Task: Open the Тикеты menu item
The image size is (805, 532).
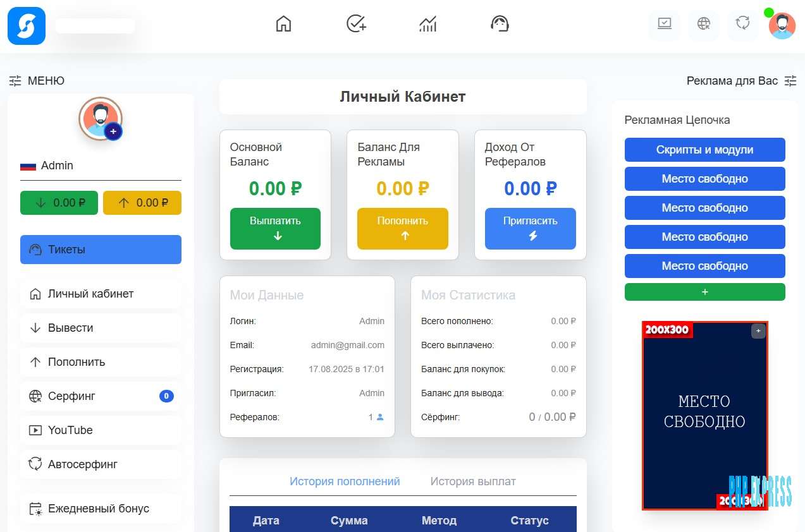Action: (101, 250)
